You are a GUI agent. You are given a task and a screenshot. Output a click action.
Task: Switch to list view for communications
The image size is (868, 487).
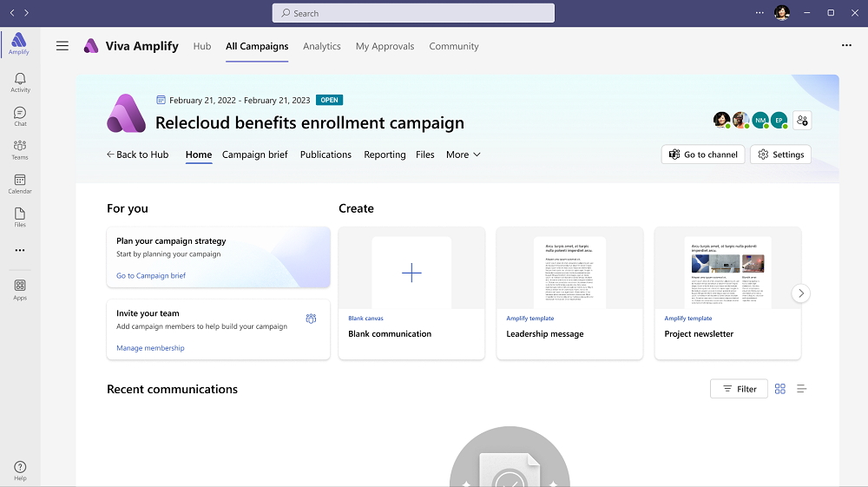pyautogui.click(x=801, y=389)
